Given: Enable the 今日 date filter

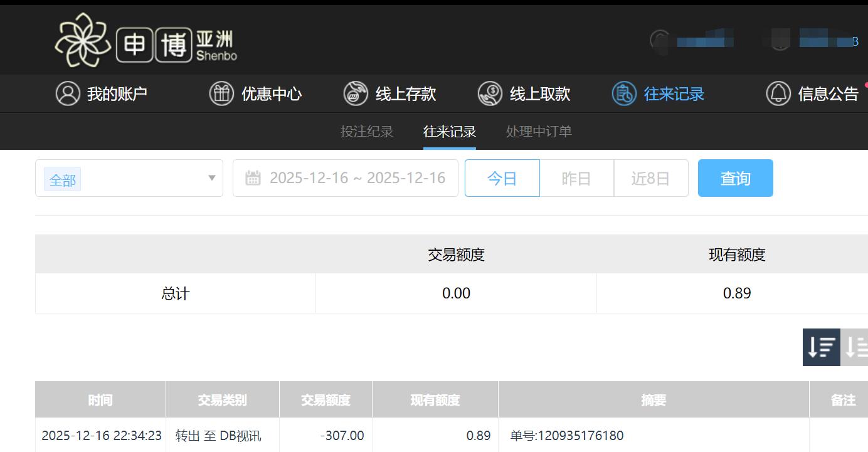Looking at the screenshot, I should (502, 177).
